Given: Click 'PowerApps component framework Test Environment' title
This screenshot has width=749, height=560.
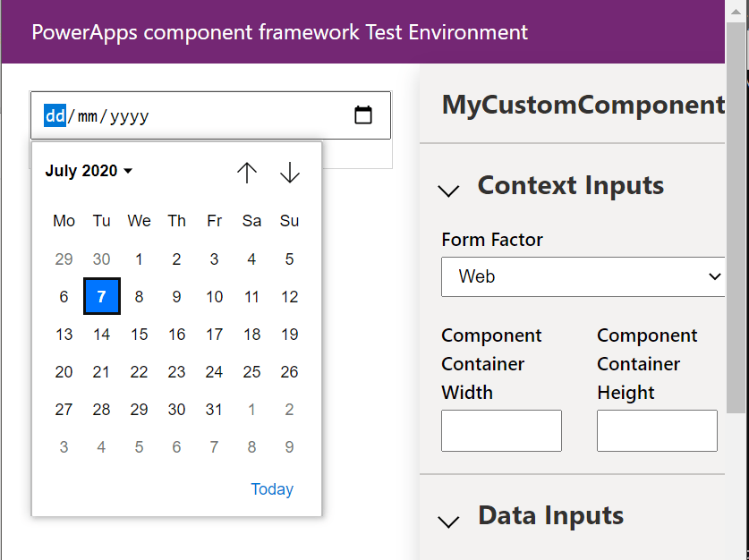Looking at the screenshot, I should (279, 32).
